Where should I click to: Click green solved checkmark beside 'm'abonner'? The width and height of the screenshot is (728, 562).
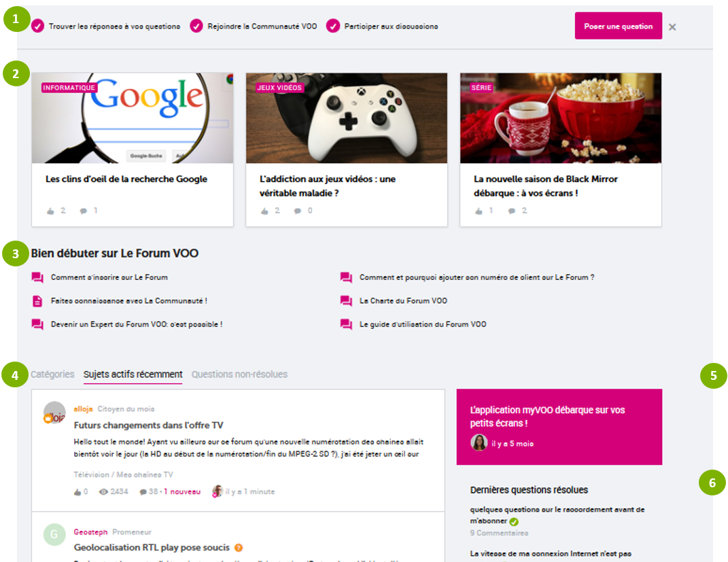point(514,522)
